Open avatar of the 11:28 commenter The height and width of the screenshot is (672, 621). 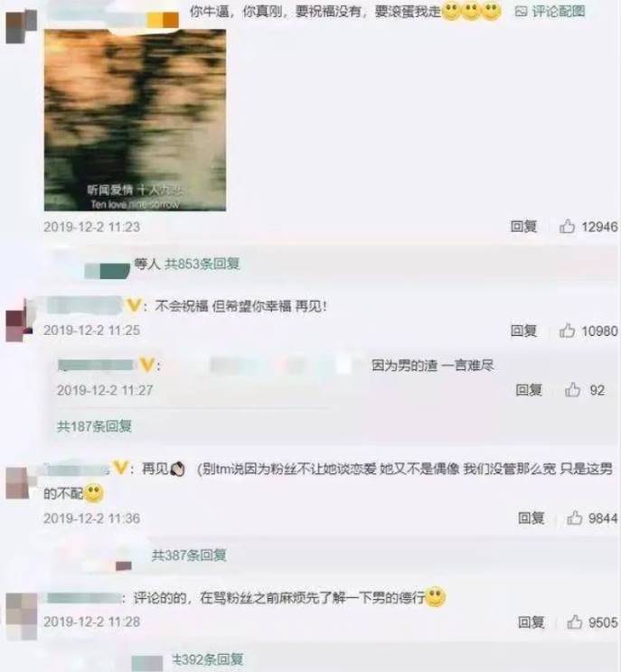[x=22, y=616]
